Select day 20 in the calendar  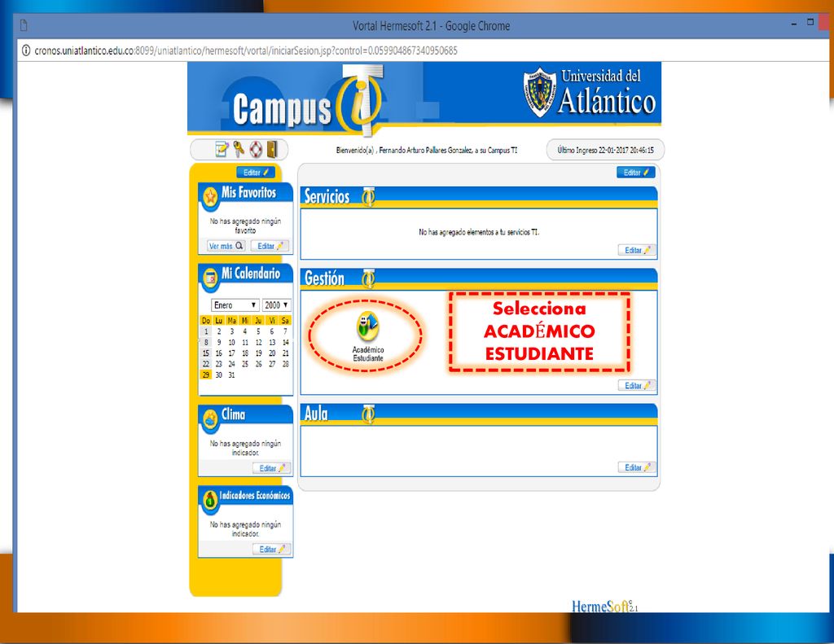pos(272,353)
